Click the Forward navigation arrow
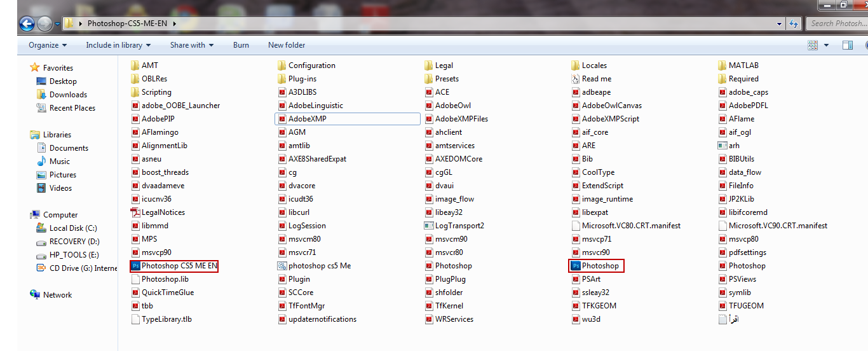The width and height of the screenshot is (868, 351). tap(44, 24)
